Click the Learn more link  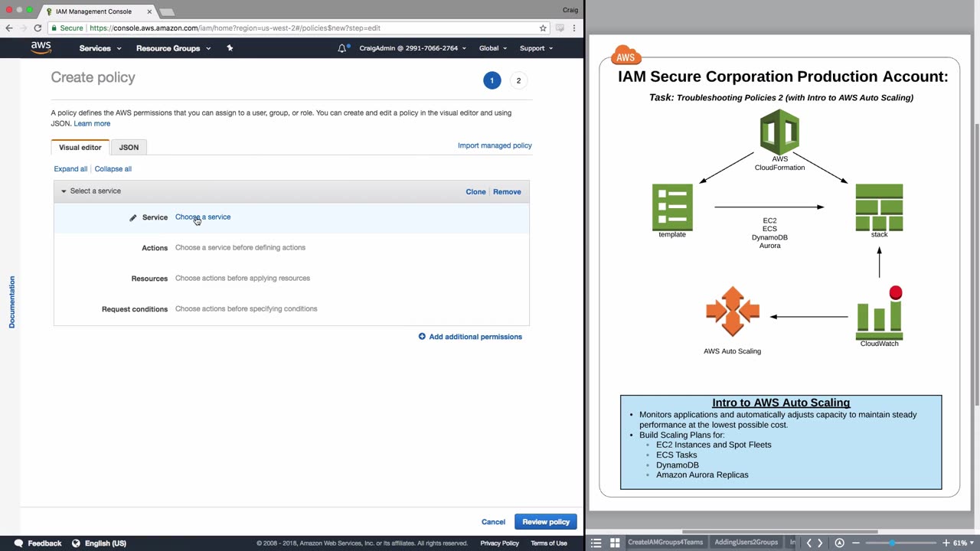92,123
